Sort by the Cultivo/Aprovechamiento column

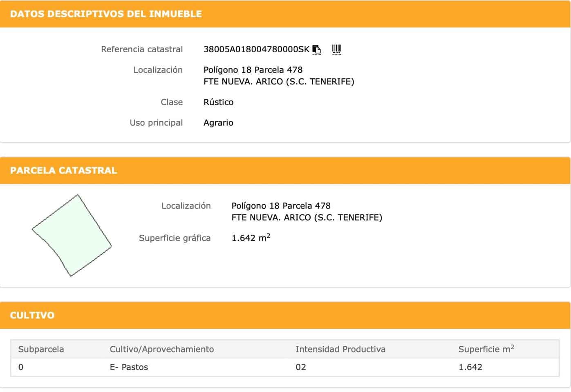162,349
